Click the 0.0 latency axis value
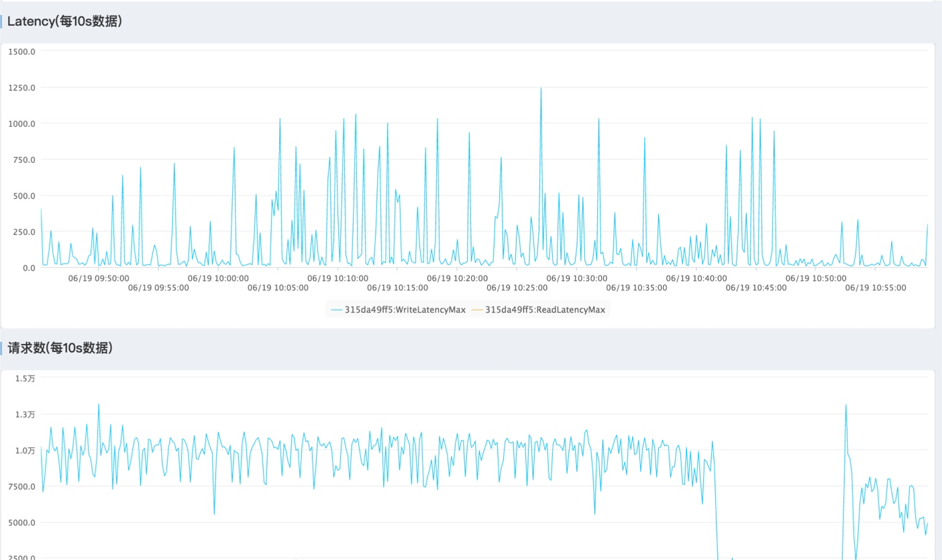The width and height of the screenshot is (942, 560). pyautogui.click(x=29, y=268)
